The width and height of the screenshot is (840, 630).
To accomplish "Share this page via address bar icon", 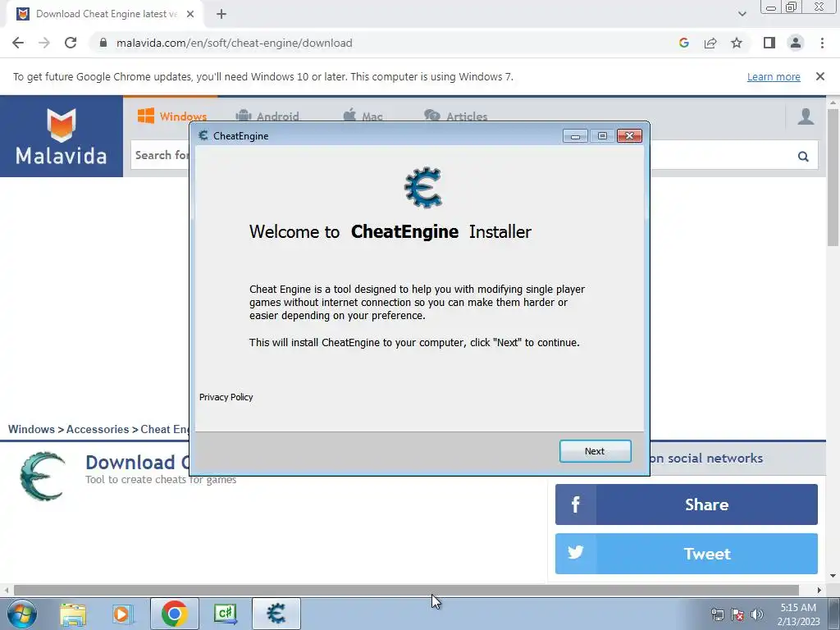I will 710,43.
